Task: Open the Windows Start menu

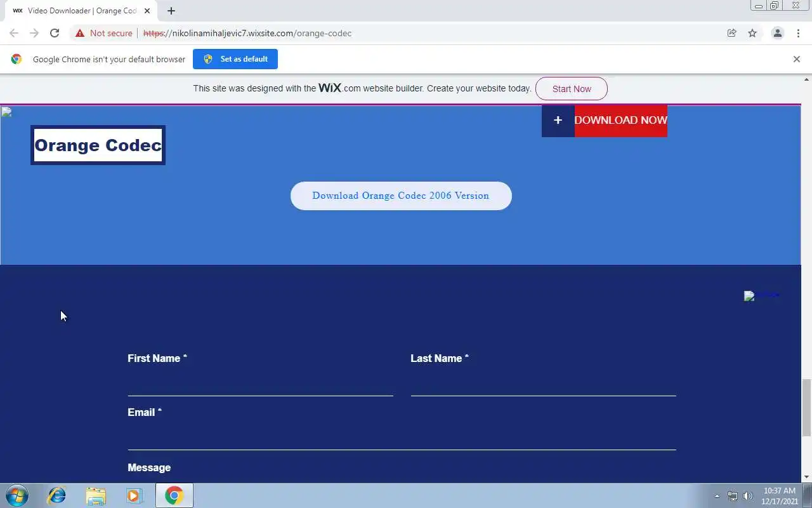Action: tap(17, 495)
